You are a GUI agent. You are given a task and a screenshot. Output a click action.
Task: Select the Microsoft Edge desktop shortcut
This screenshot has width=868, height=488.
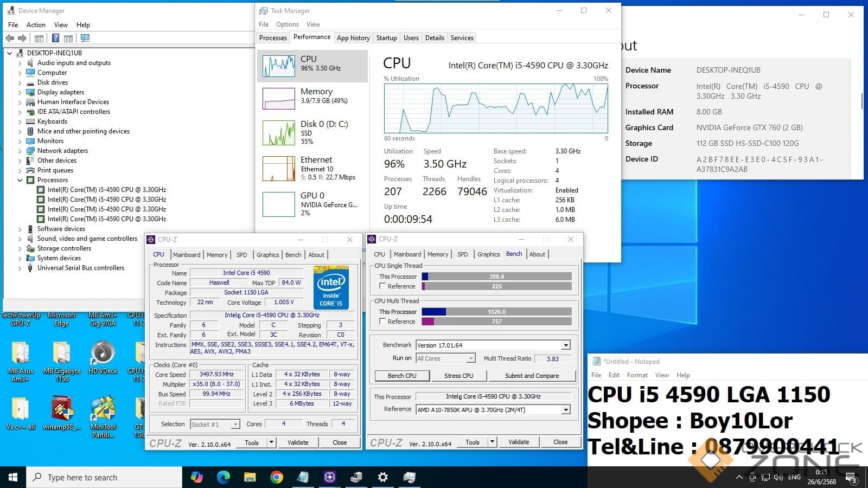(x=61, y=319)
